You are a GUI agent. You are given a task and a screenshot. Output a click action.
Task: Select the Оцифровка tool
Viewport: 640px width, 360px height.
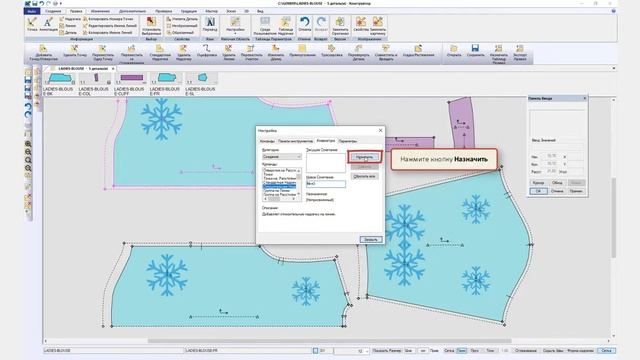[207, 51]
